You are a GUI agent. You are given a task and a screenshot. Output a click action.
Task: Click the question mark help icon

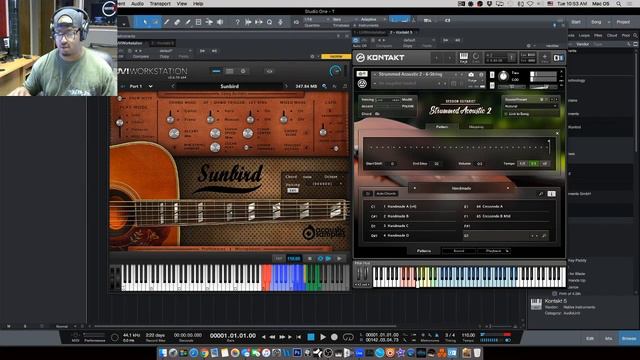(x=237, y=22)
